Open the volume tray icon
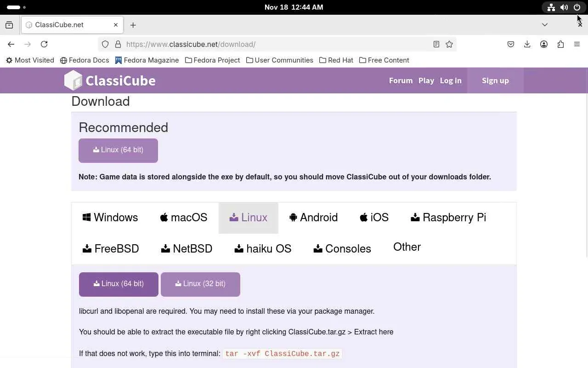 point(564,7)
